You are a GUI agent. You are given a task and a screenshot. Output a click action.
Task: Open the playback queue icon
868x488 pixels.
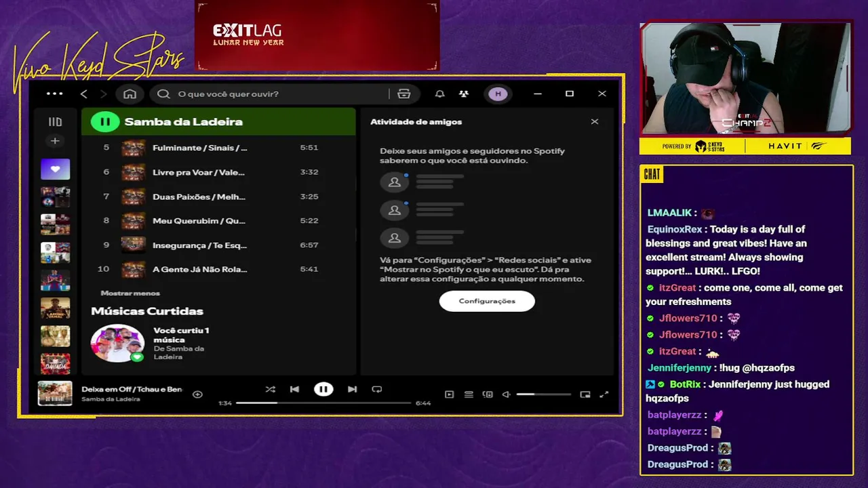(469, 394)
